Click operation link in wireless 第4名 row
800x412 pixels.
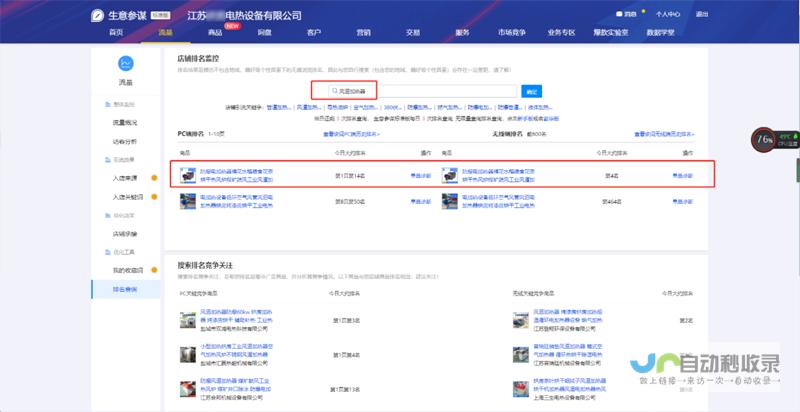[683, 175]
